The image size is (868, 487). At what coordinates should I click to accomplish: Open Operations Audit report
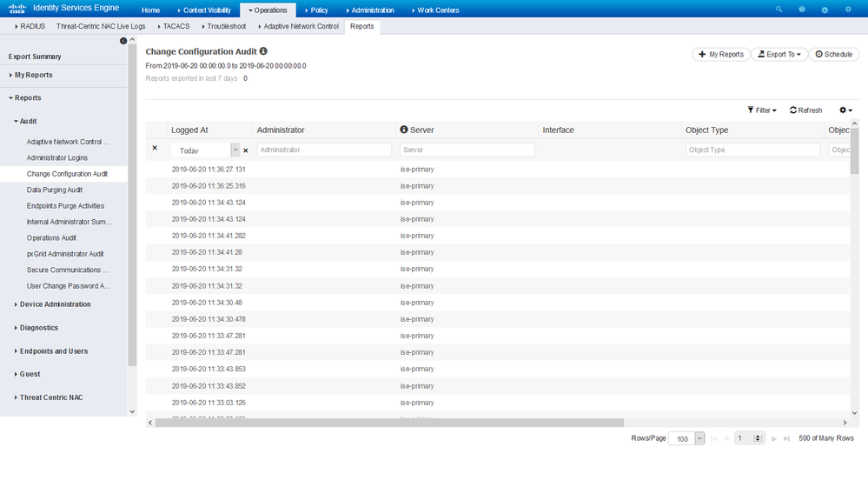pyautogui.click(x=51, y=238)
